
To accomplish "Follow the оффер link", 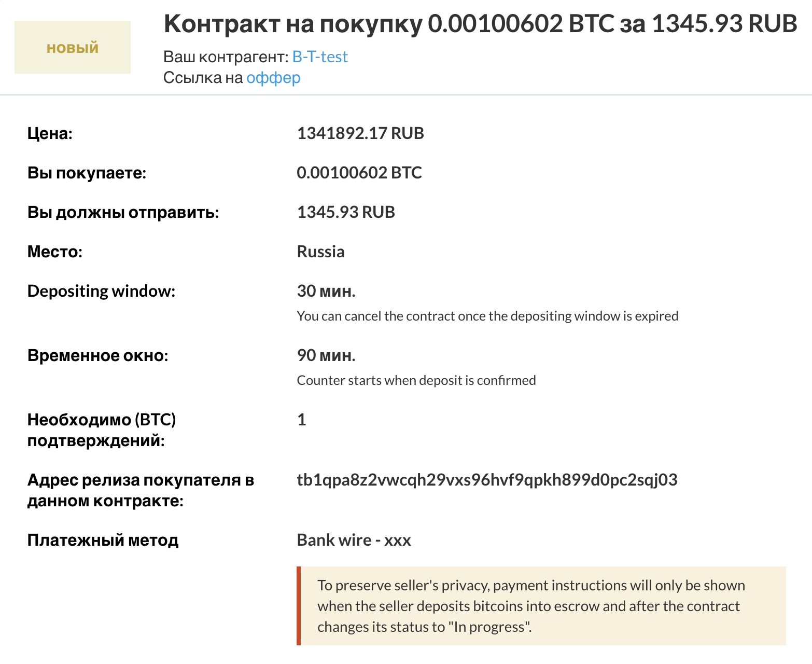I will coord(273,78).
